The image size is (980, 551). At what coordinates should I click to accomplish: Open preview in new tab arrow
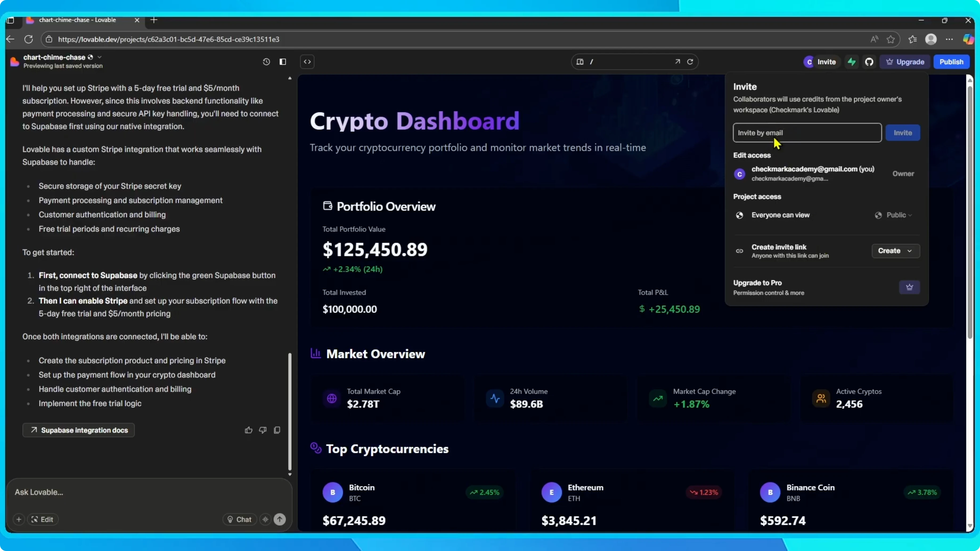point(677,61)
